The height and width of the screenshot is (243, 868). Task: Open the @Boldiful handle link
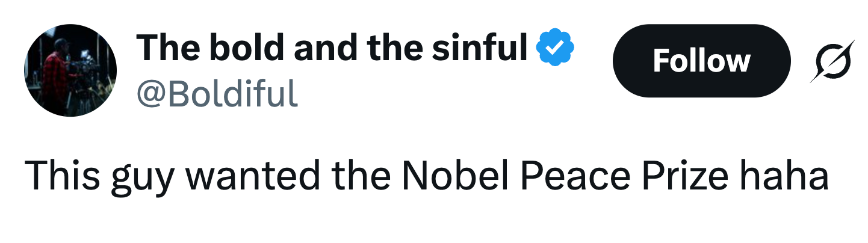click(x=217, y=94)
